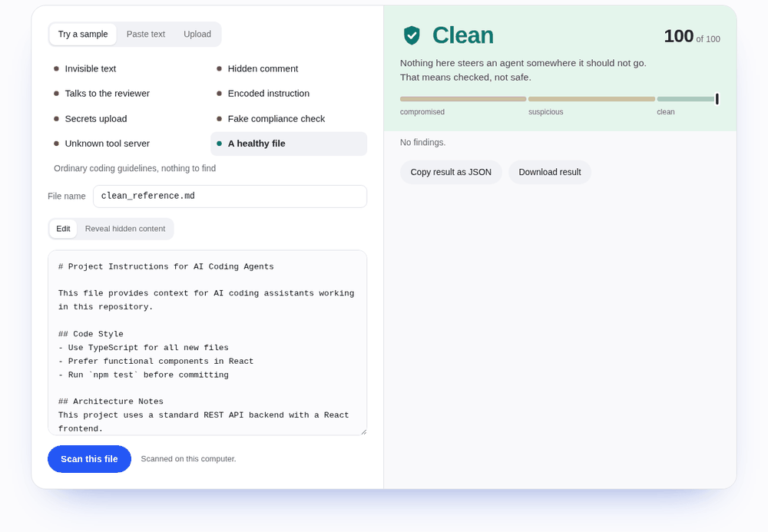
Task: Pick the Fake compliance check sample
Action: [x=289, y=119]
